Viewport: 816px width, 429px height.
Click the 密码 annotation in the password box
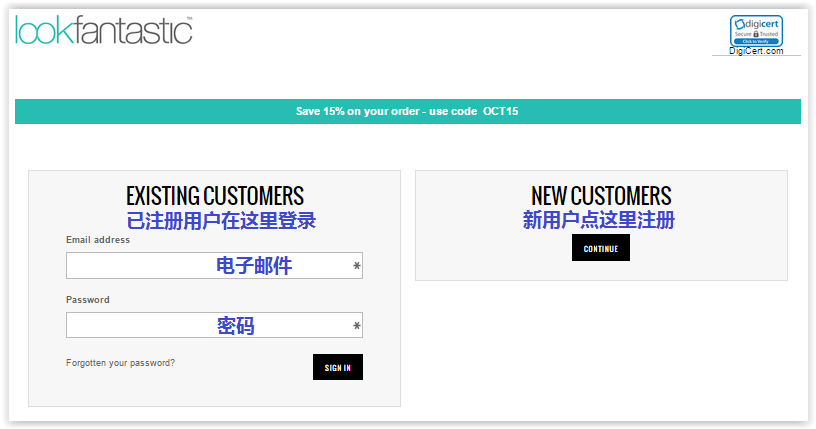[236, 326]
